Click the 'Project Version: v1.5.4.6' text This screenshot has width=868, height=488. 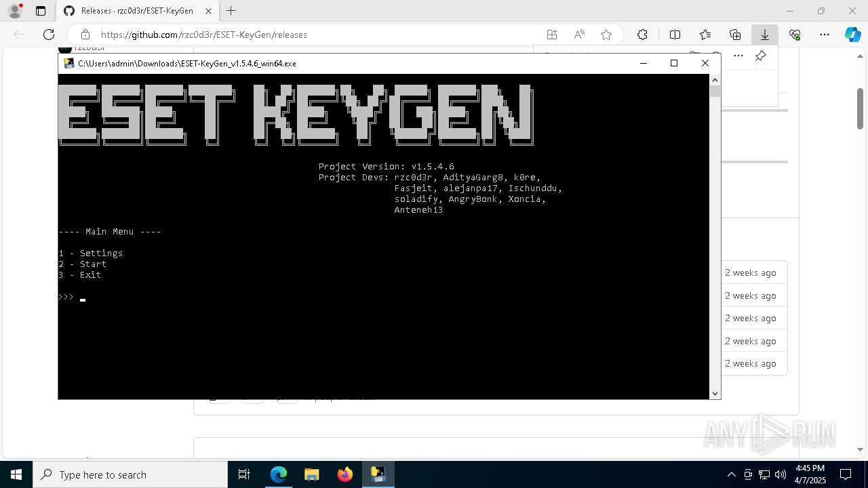click(x=387, y=166)
